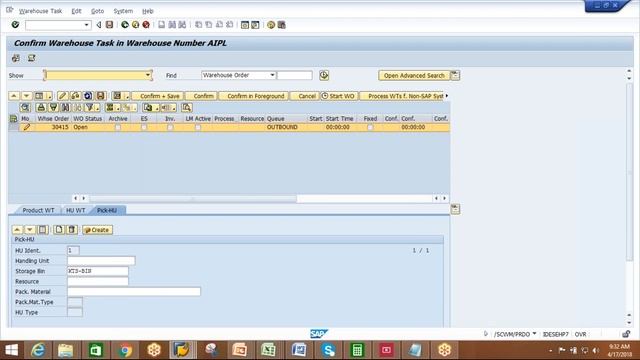This screenshot has height=360, width=640.
Task: Open the Find Warehouse Order dropdown
Action: tap(272, 75)
